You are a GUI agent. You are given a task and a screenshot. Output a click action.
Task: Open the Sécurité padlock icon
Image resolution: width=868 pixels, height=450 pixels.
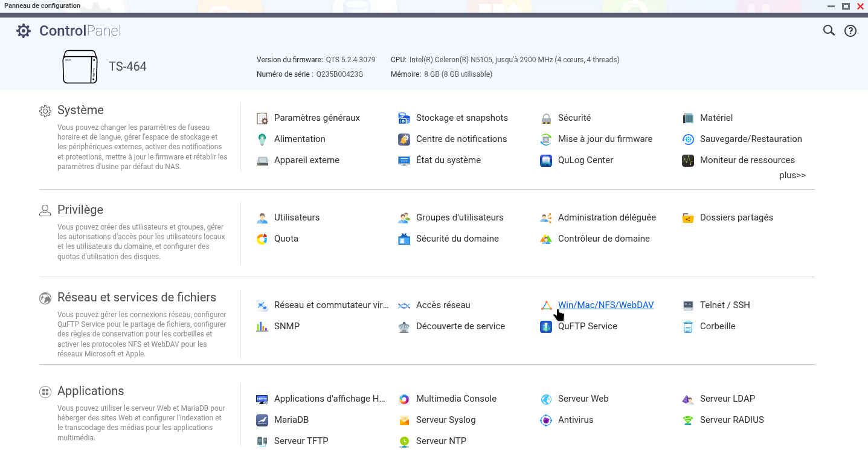[546, 118]
